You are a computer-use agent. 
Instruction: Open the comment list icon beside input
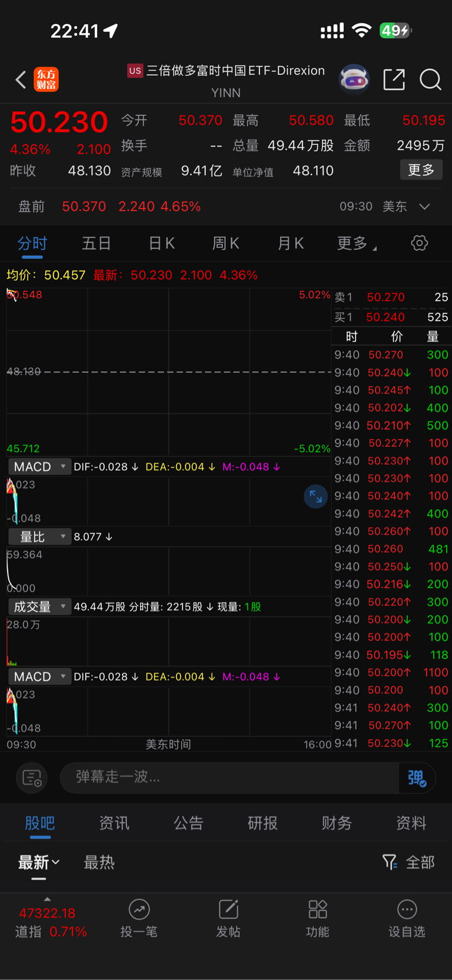click(32, 778)
